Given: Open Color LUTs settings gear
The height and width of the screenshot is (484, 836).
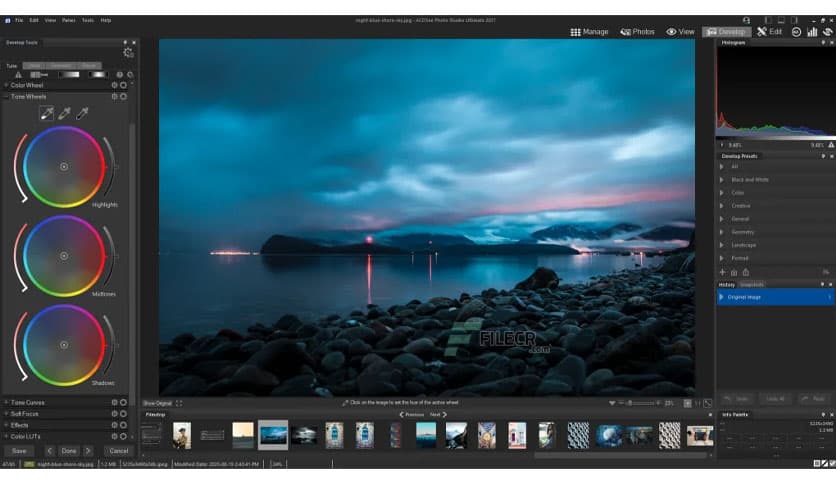Looking at the screenshot, I should pos(114,436).
